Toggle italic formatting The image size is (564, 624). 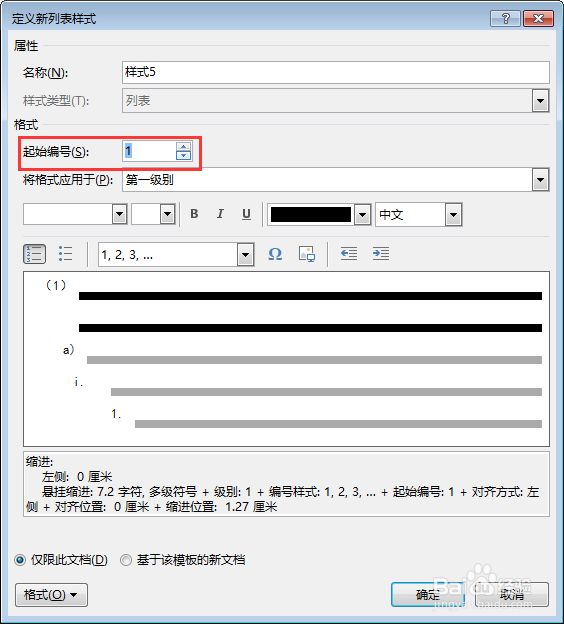click(220, 214)
